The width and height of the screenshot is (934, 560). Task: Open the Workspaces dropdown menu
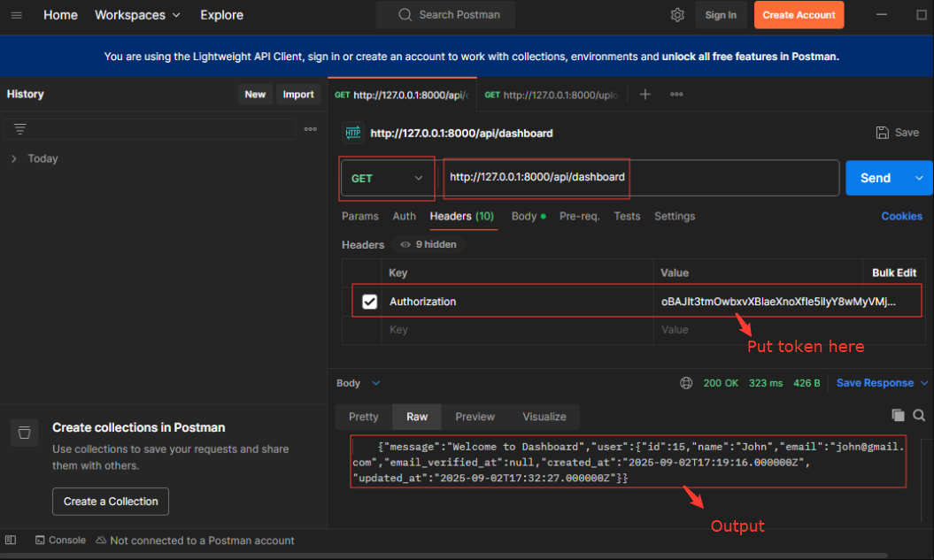coord(137,15)
